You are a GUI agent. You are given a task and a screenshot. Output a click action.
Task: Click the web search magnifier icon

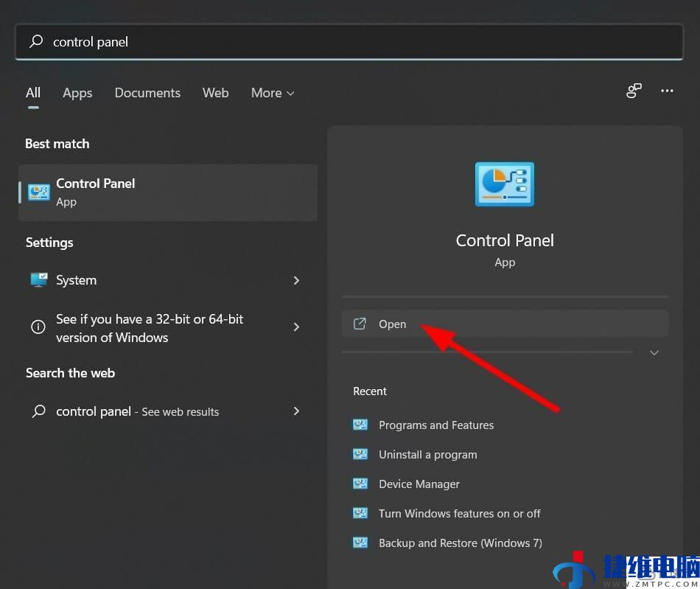coord(39,411)
